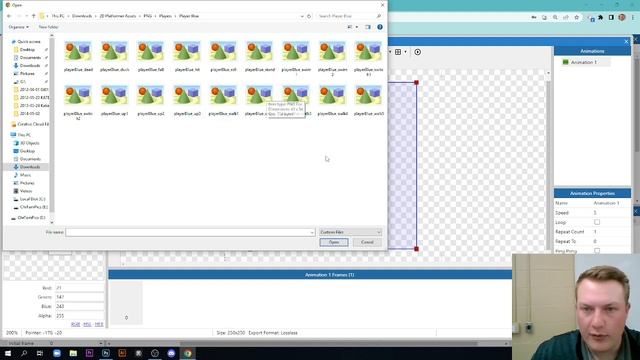Open Discord from the taskbar
Image resolution: width=640 pixels, height=360 pixels.
point(171,353)
